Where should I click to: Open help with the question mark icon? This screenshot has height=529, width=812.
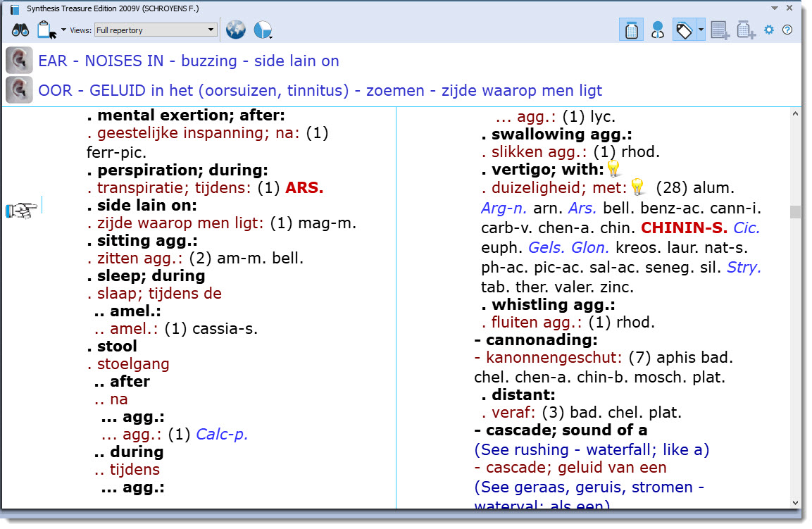(787, 30)
